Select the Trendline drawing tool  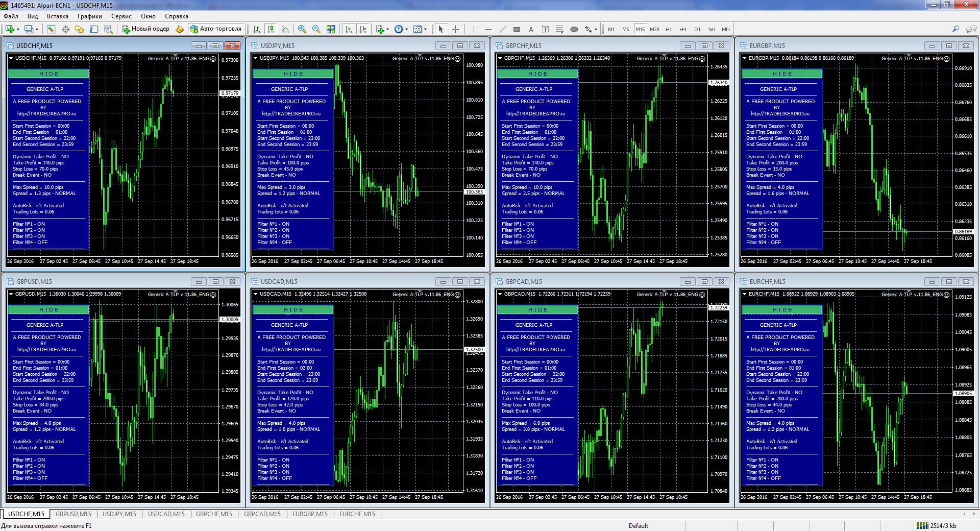(502, 29)
